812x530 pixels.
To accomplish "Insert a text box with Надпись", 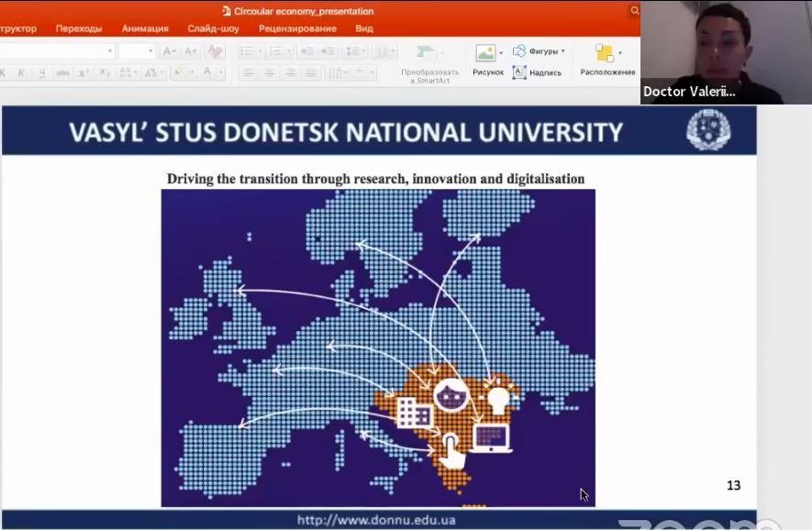I will (x=537, y=72).
